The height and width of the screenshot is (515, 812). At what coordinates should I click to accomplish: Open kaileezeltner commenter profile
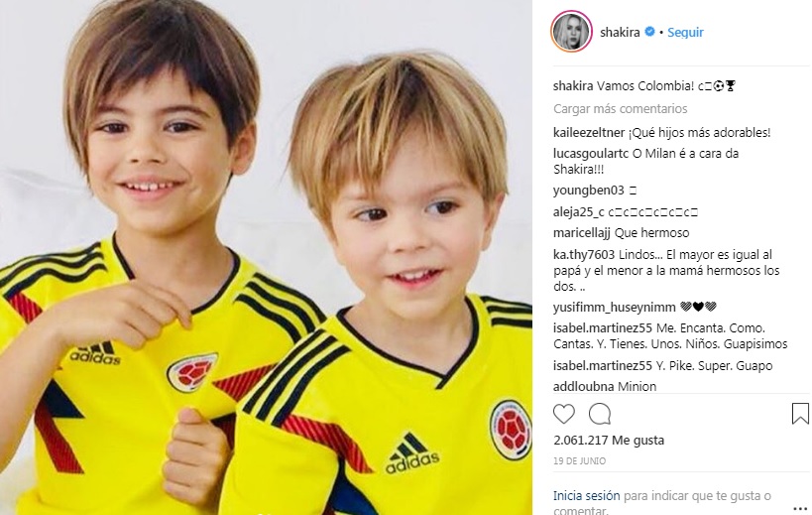pos(589,133)
